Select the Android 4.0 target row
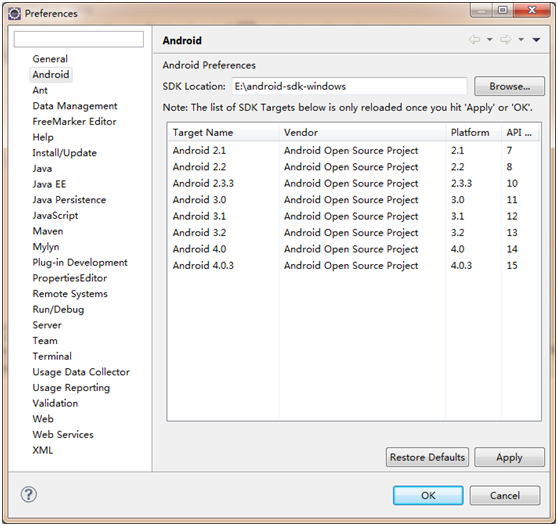The height and width of the screenshot is (526, 558). (354, 249)
